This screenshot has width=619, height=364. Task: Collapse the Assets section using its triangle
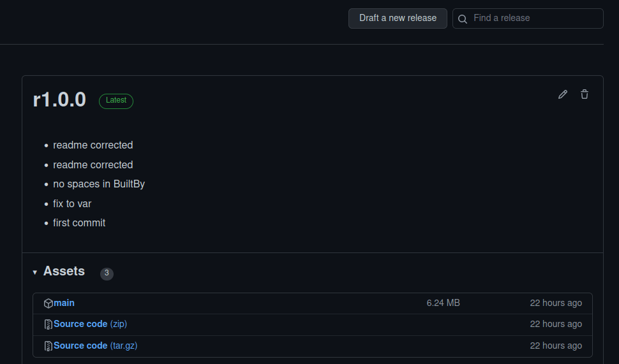35,272
